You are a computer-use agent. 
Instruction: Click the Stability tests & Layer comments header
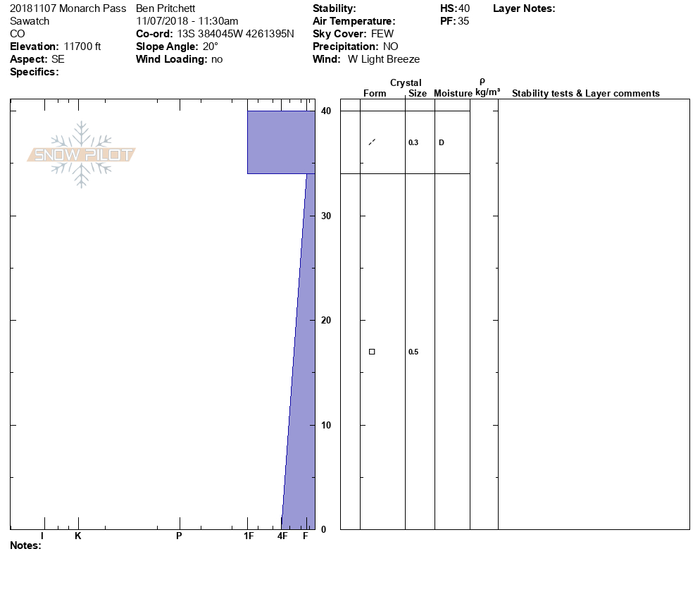tap(585, 94)
